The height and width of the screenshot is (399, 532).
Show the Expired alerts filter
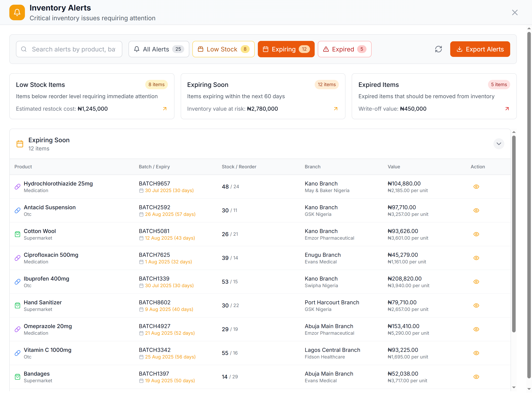(344, 49)
